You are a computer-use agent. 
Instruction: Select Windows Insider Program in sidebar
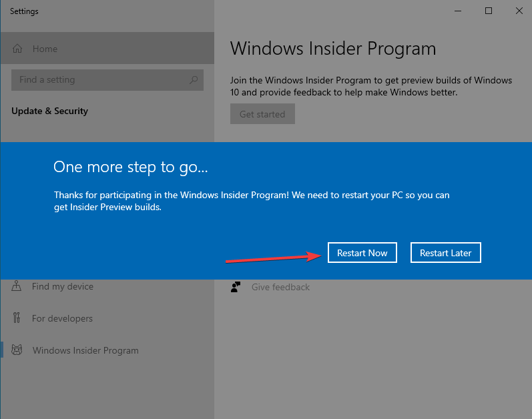click(x=107, y=350)
